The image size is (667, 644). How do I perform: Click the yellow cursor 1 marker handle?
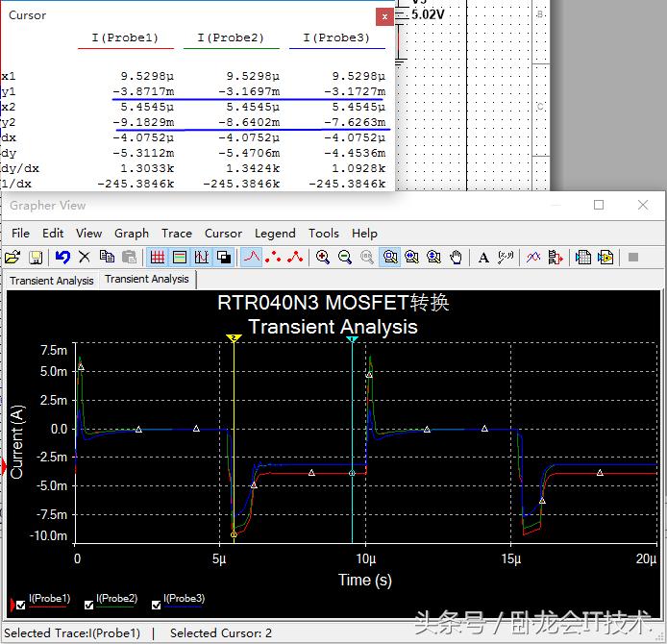tap(234, 339)
